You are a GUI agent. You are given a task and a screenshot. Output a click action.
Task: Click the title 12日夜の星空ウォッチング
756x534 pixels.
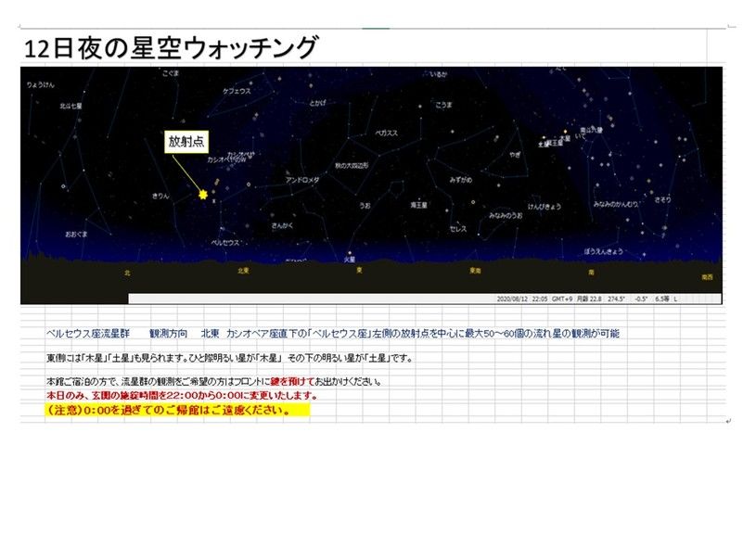pos(171,47)
